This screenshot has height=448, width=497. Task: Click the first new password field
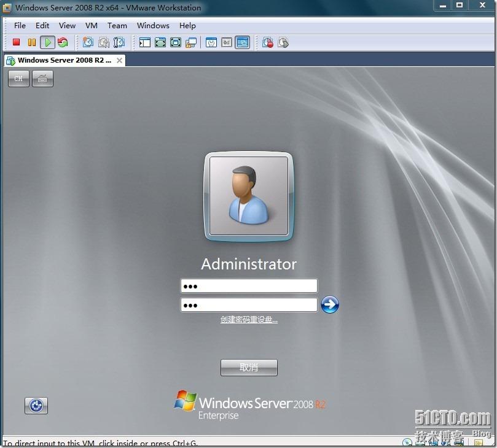click(249, 286)
